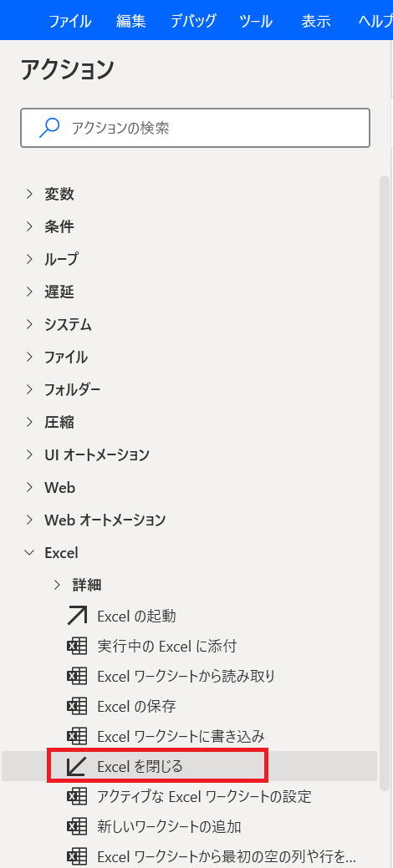Expand the UI オートメーション group

(29, 455)
